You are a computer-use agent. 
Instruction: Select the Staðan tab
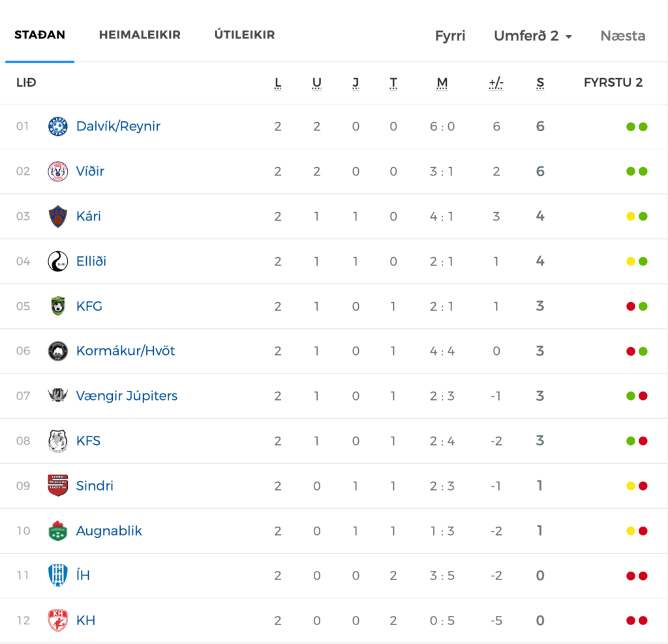[x=40, y=35]
